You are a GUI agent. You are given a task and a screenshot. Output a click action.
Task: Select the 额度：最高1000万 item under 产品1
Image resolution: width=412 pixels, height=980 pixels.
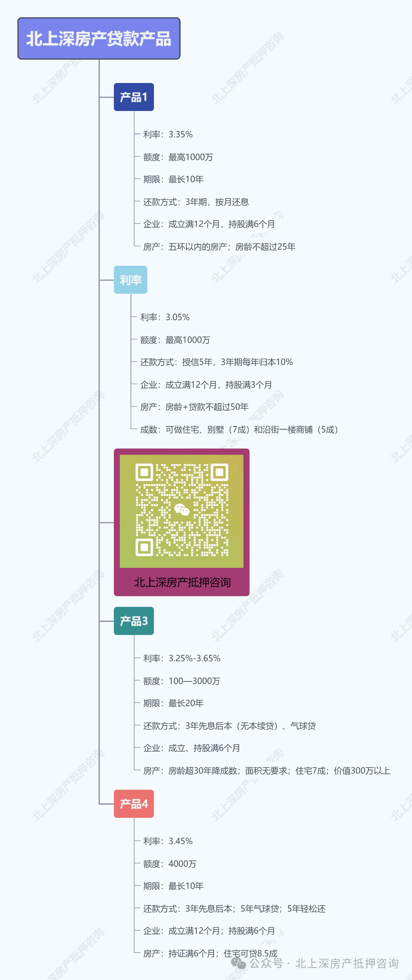[x=178, y=157]
